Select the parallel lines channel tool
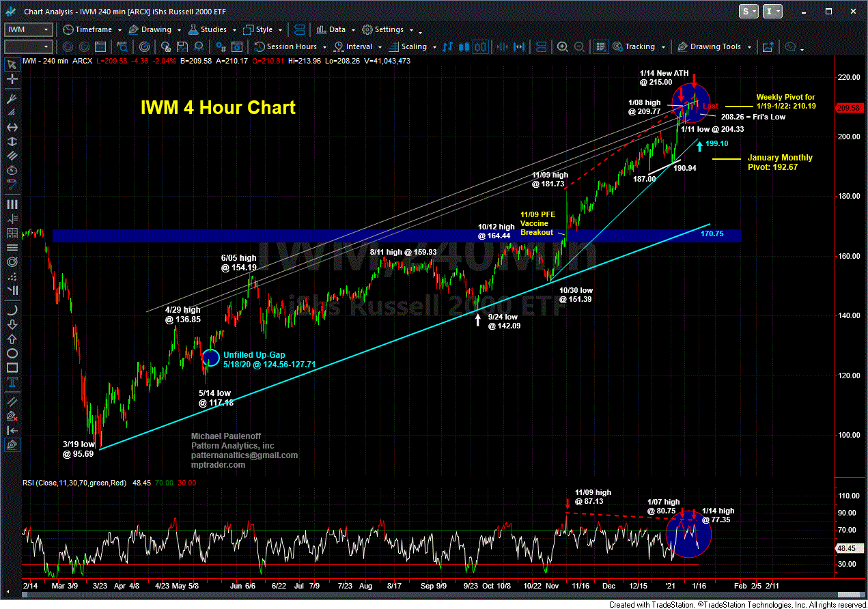This screenshot has height=609, width=868. click(12, 156)
